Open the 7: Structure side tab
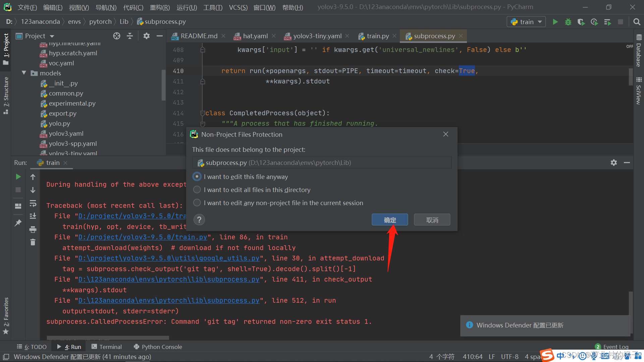Screen dimensions: 644x362 coord(6,96)
